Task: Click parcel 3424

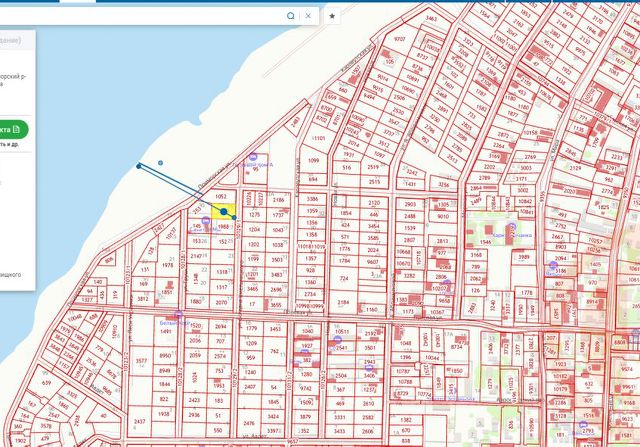Action: pyautogui.click(x=273, y=417)
